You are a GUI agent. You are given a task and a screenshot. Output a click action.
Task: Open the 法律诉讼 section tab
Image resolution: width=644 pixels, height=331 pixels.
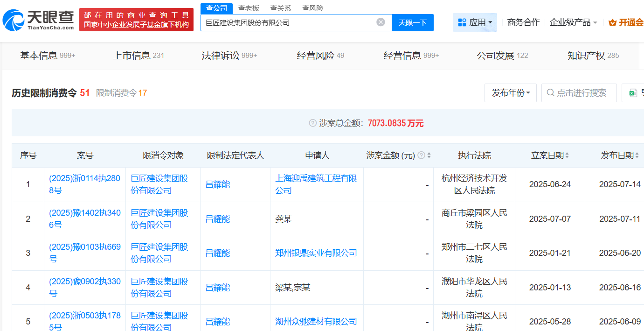[x=229, y=56]
